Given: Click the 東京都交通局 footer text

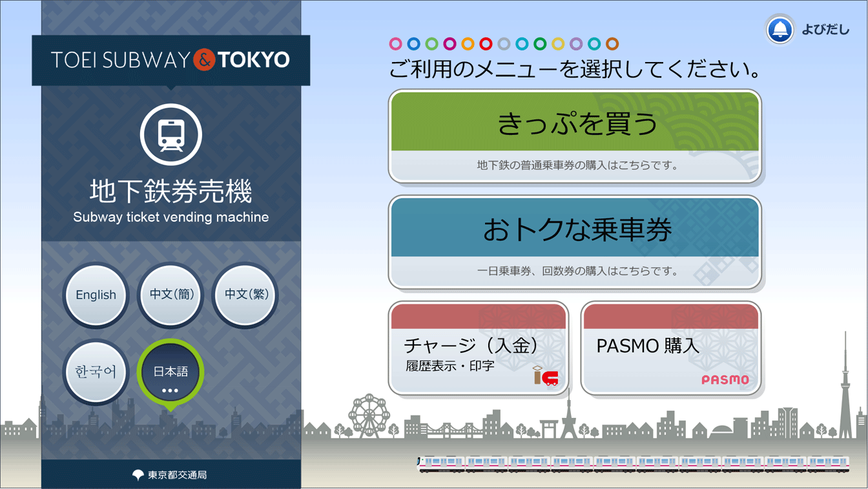Looking at the screenshot, I should pos(177,475).
